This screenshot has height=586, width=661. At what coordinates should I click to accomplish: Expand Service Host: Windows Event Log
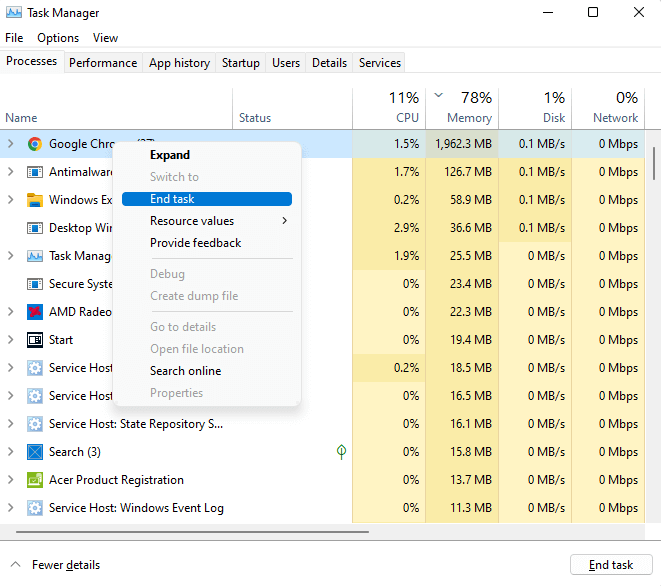(x=10, y=508)
